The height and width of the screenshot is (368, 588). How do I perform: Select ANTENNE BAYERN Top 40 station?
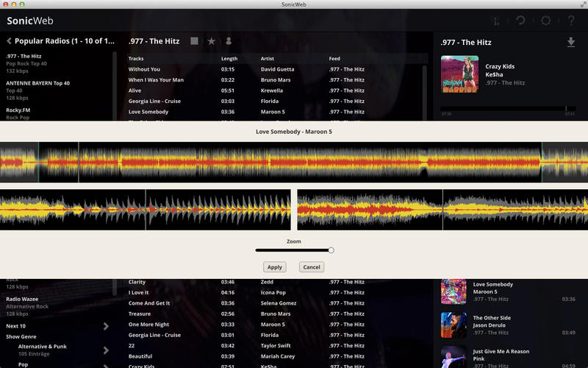tap(37, 83)
